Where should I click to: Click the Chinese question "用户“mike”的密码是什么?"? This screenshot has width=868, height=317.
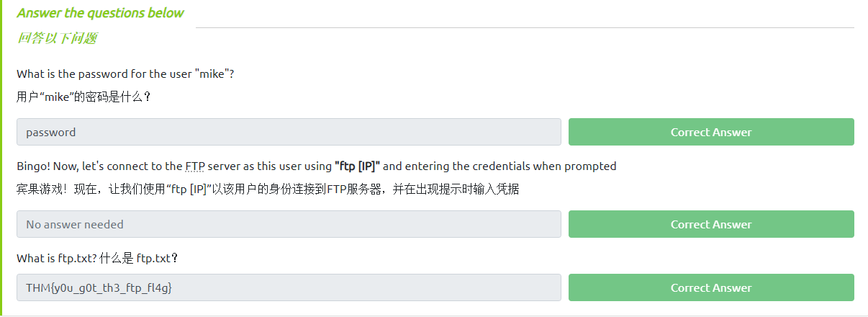(x=83, y=97)
